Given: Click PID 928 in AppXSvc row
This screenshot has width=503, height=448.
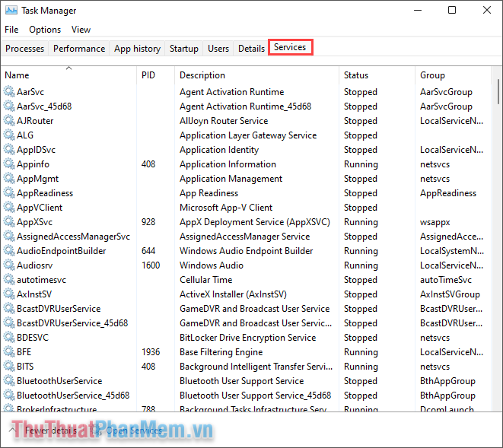Looking at the screenshot, I should point(148,221).
